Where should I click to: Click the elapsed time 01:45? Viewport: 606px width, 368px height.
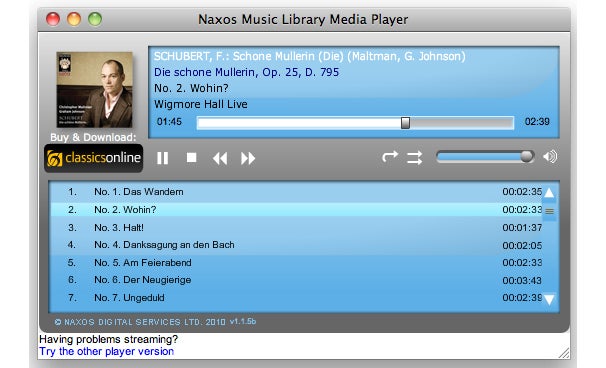tap(169, 122)
